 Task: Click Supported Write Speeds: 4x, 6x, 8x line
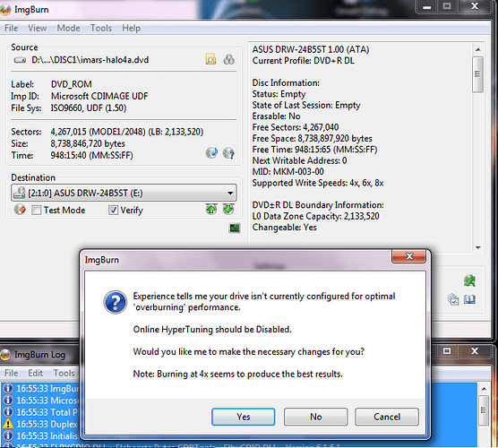point(318,183)
